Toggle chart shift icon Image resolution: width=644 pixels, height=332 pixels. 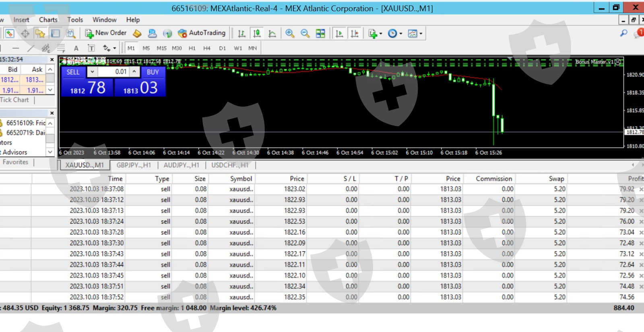355,33
